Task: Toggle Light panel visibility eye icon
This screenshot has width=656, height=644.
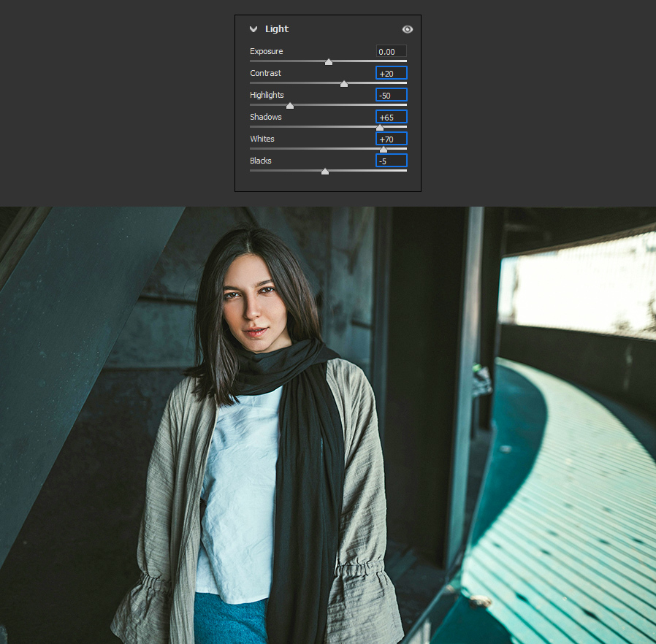Action: click(407, 29)
